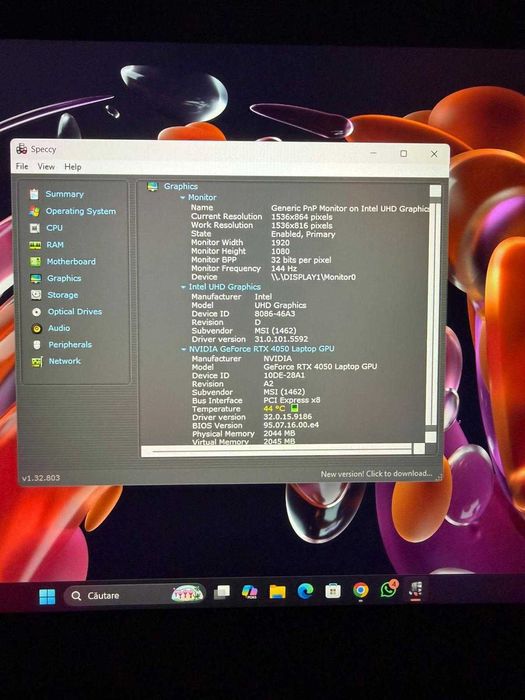
Task: Click the Speccy taskbar icon
Action: pos(416,589)
